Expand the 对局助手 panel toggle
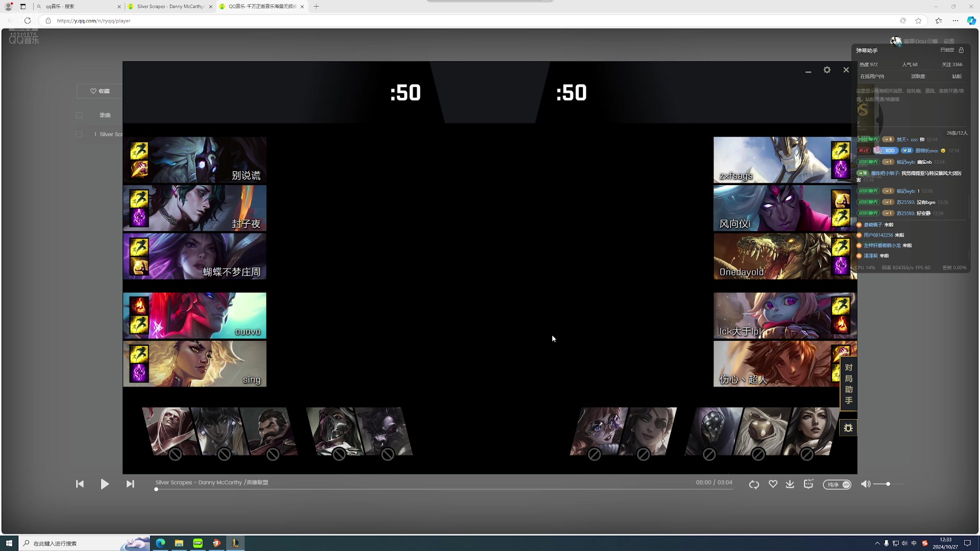 click(848, 384)
